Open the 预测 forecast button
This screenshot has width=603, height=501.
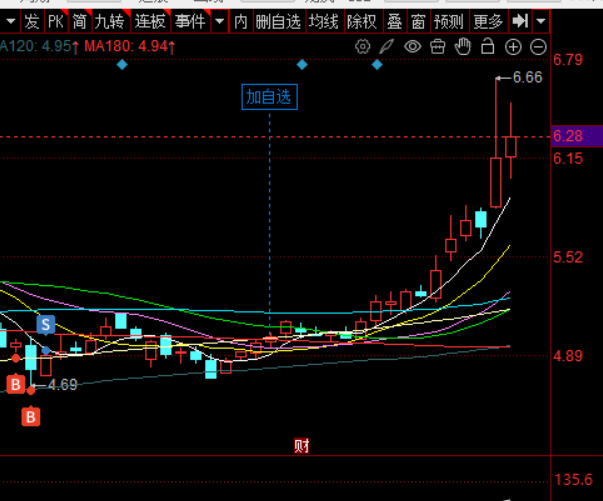click(x=448, y=21)
